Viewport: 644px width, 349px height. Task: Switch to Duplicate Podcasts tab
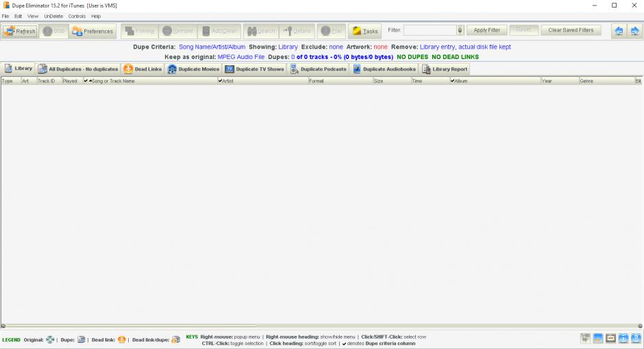(x=319, y=69)
